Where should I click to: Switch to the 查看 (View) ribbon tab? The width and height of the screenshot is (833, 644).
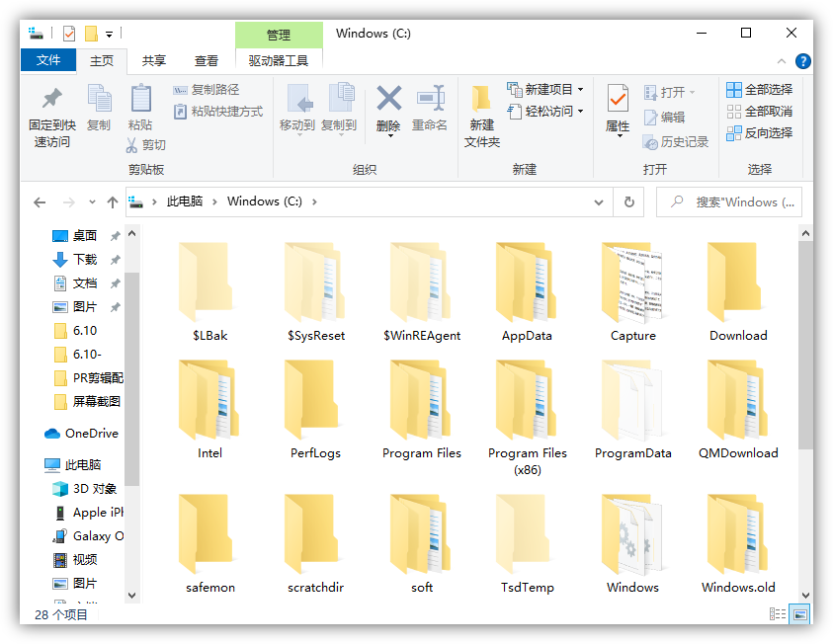(206, 59)
